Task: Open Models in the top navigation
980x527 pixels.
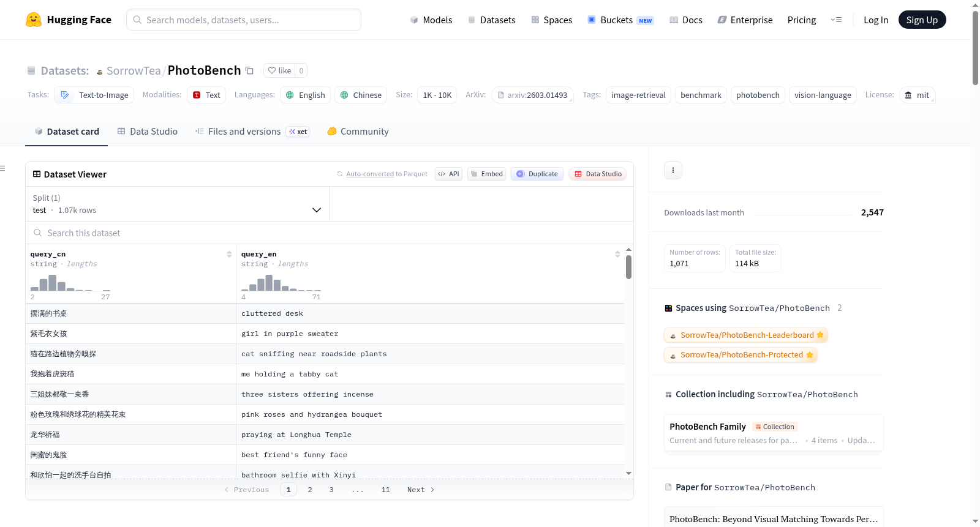Action: coord(431,20)
